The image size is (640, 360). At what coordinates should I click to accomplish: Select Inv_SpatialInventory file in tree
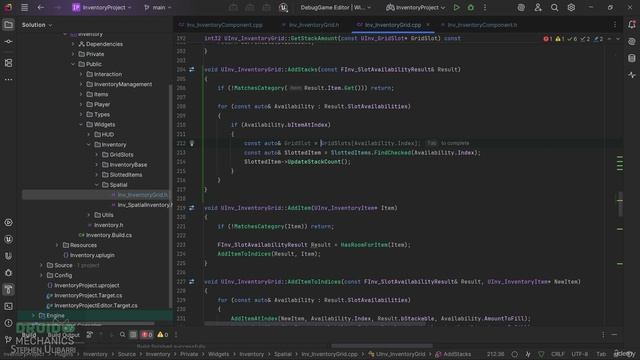click(142, 205)
